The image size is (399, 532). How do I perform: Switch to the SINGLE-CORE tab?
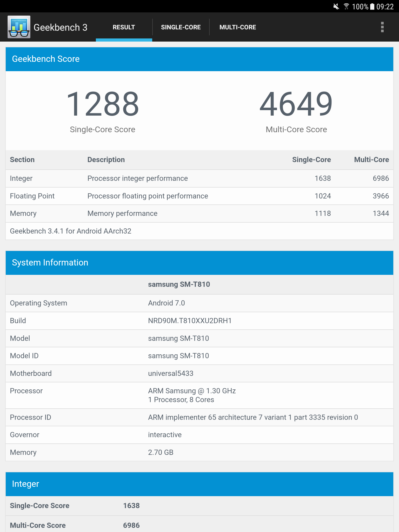(x=181, y=27)
